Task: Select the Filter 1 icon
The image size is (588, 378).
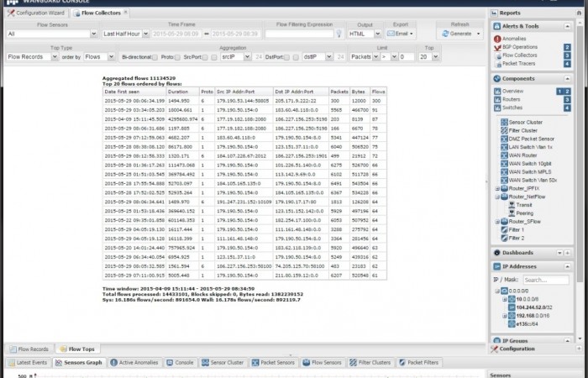Action: pos(504,229)
